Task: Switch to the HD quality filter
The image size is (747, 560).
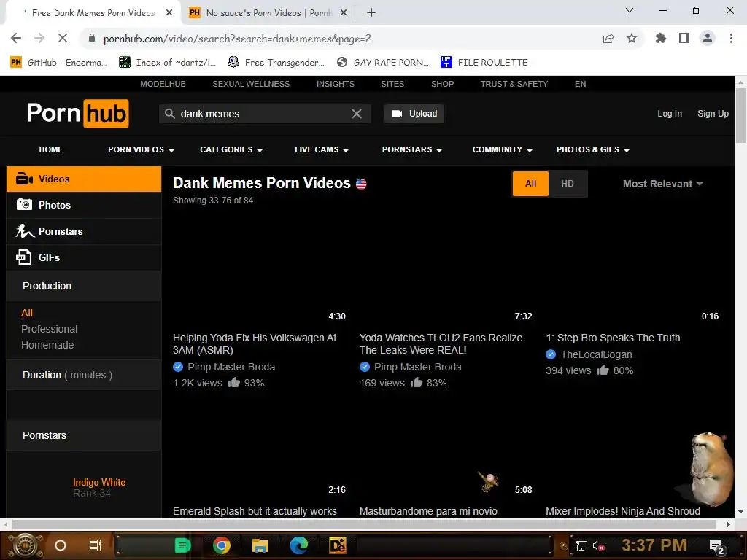Action: pyautogui.click(x=568, y=184)
